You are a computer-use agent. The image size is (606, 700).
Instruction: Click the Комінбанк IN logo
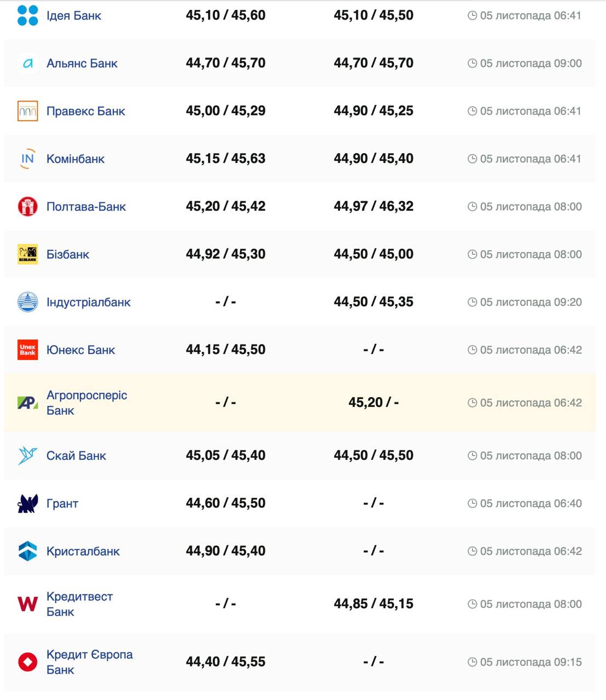coord(28,159)
